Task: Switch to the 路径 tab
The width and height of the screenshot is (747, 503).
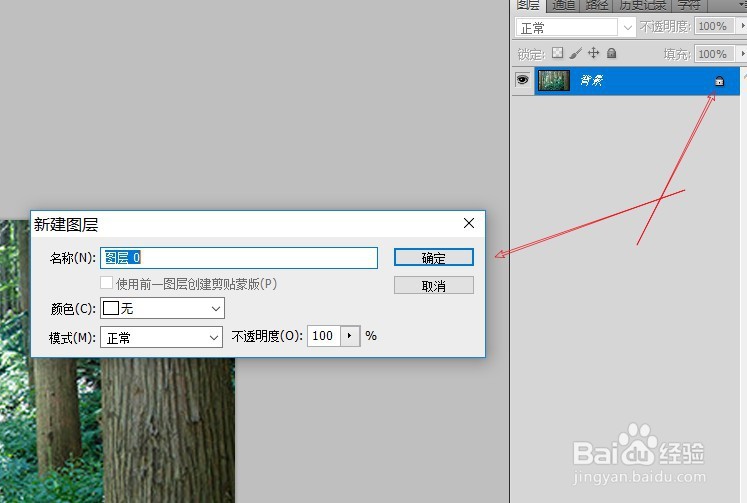Action: coord(596,5)
